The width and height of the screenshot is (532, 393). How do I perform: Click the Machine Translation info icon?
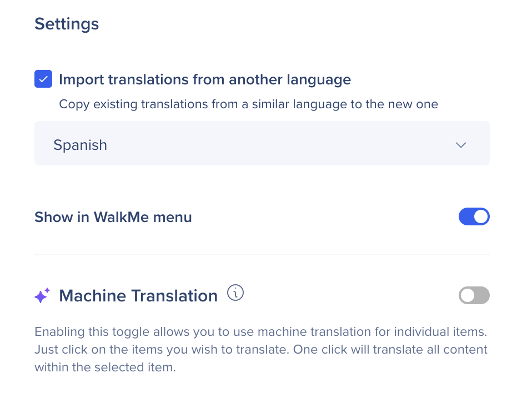pos(235,293)
